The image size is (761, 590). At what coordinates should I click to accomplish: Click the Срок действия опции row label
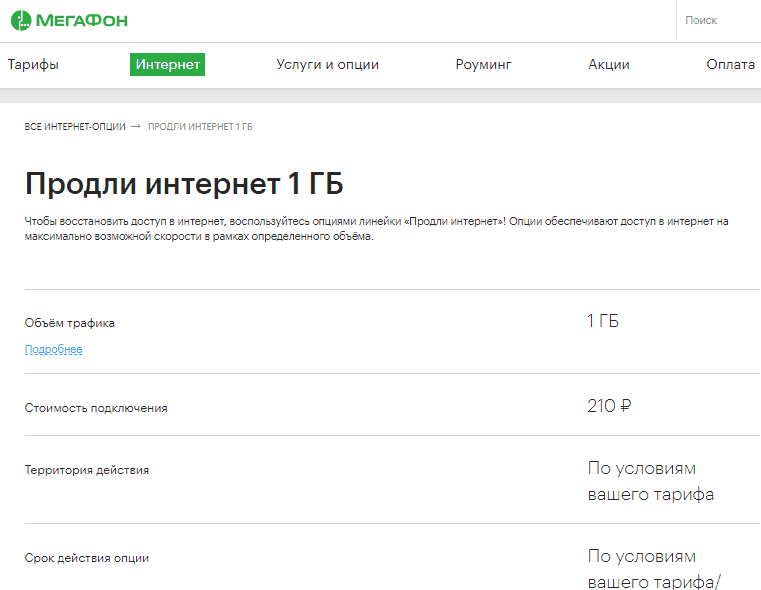(87, 558)
